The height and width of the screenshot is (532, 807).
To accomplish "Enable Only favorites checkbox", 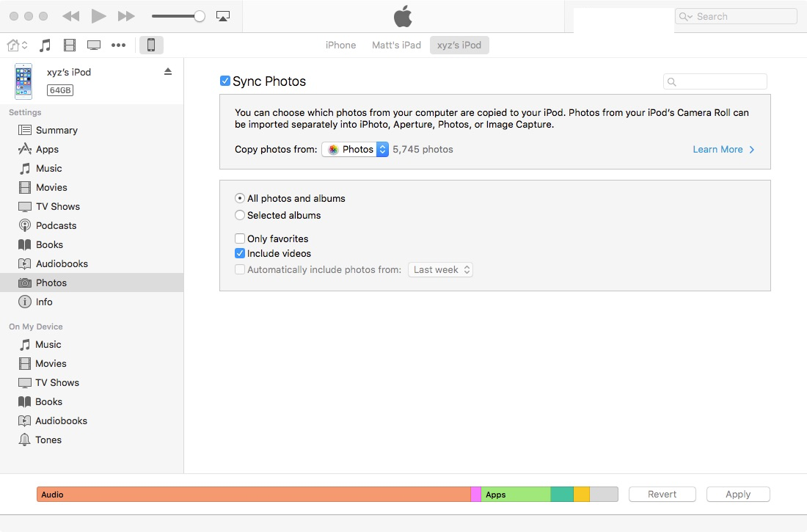I will pyautogui.click(x=240, y=238).
